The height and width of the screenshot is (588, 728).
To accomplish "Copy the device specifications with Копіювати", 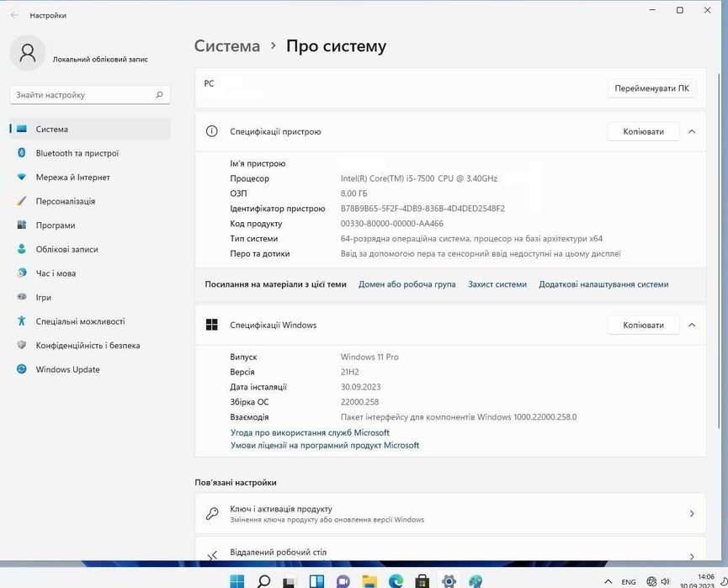I will [643, 131].
